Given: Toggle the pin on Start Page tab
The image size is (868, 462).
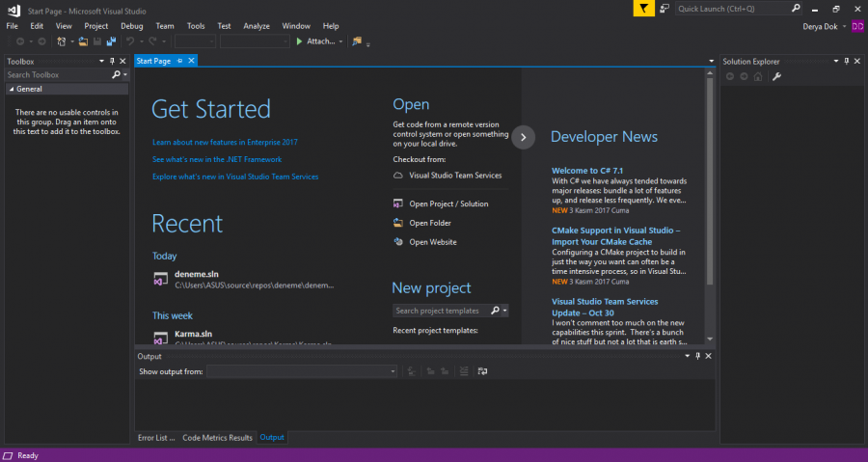Looking at the screenshot, I should [x=179, y=61].
